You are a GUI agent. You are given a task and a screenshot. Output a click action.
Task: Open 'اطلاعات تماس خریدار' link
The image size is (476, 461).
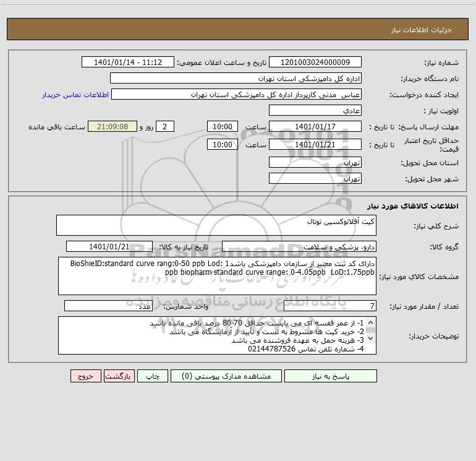point(75,95)
